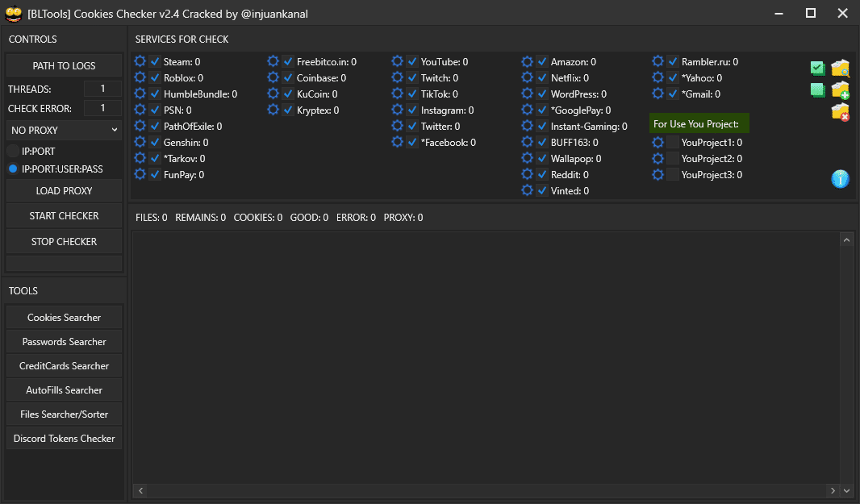
Task: Enable the YouProject2 checkbox
Action: (672, 159)
